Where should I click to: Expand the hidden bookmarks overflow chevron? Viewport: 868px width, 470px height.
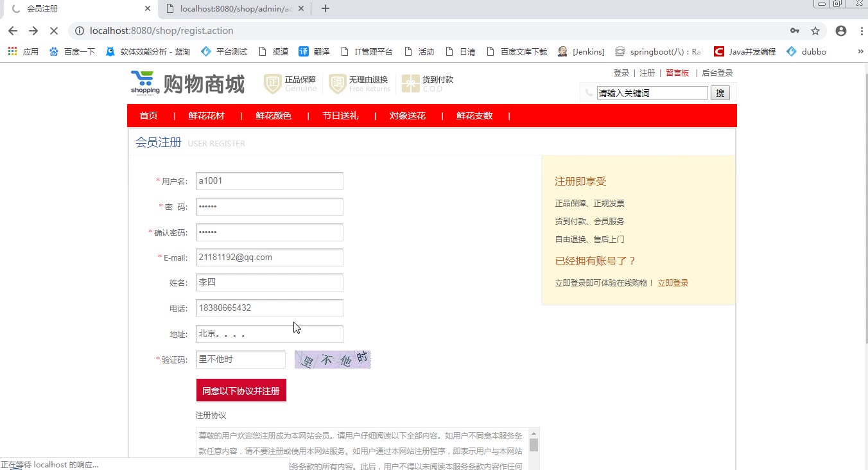860,51
